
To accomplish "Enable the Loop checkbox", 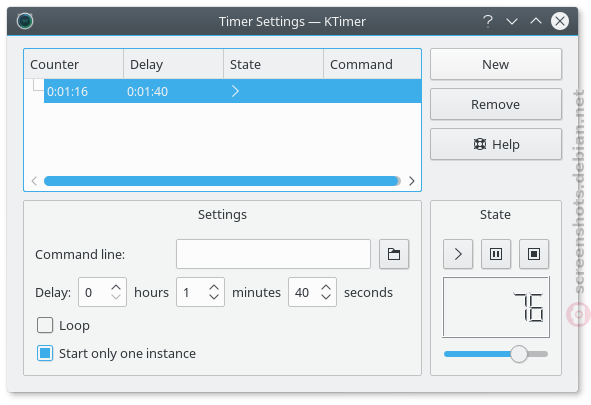I will [x=45, y=325].
